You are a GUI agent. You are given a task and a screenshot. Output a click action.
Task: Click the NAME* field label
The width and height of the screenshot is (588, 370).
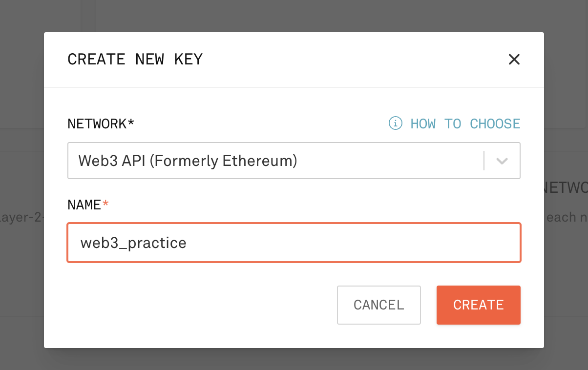coord(88,205)
